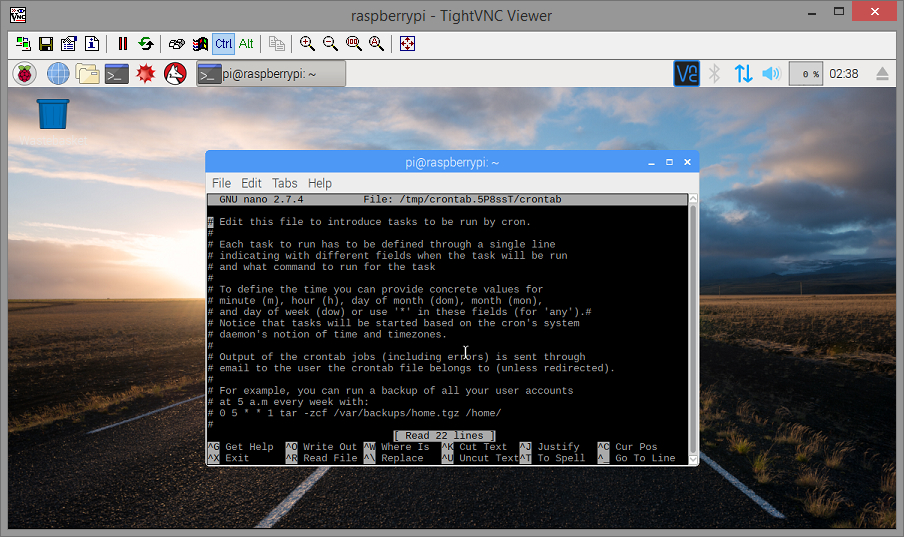The image size is (904, 537).
Task: Click the '^X Exit' nano shortcut
Action: pos(228,458)
